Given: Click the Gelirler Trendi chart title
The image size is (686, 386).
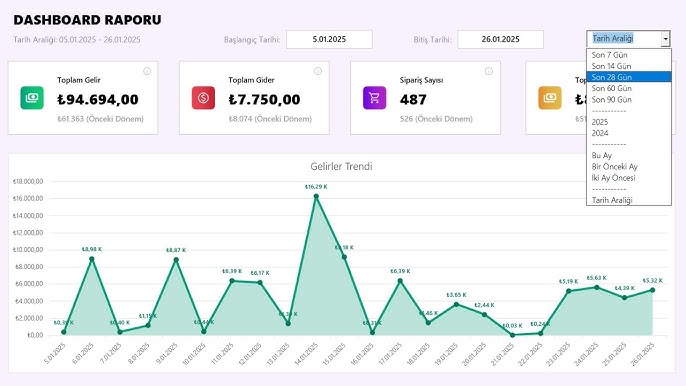Looking at the screenshot, I should click(341, 166).
